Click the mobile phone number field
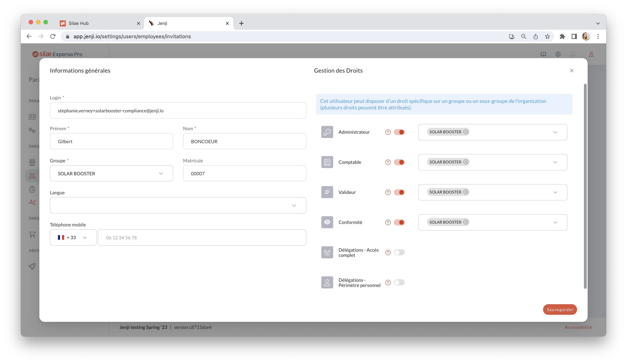The width and height of the screenshot is (627, 364). tap(202, 237)
